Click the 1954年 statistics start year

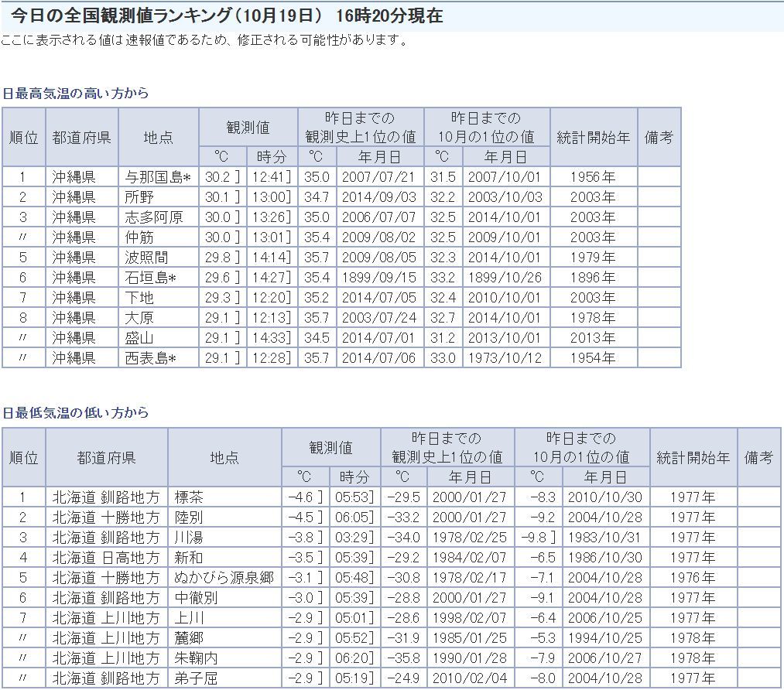coord(593,357)
